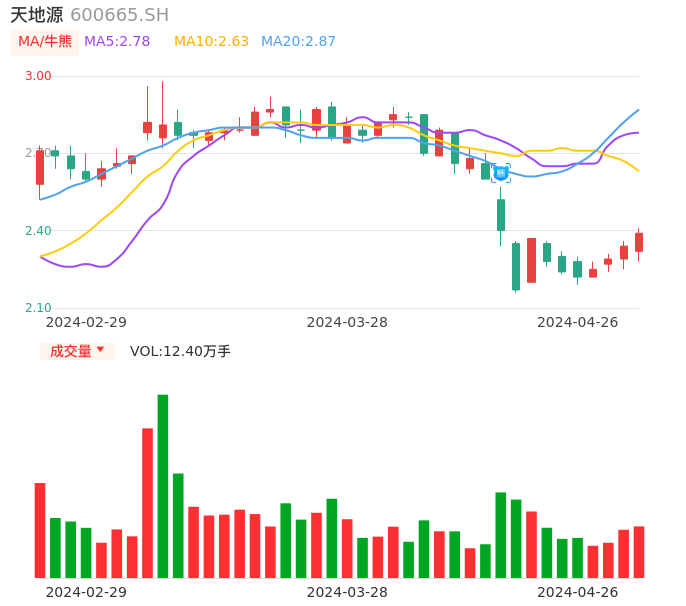Image resolution: width=686 pixels, height=606 pixels.
Task: Click the 2024-04-26 date label under volume chart
Action: (577, 592)
